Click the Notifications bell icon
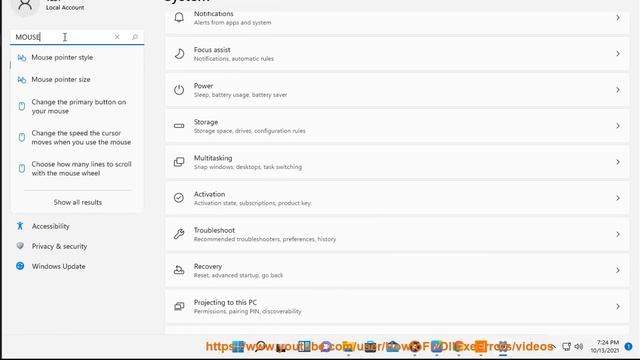 179,18
